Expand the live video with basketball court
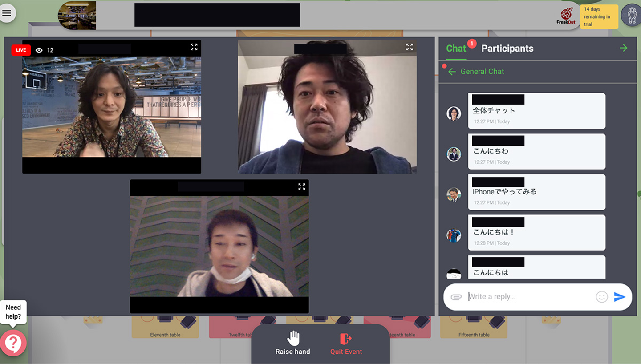Screen dimensions: 641x364 click(x=194, y=47)
